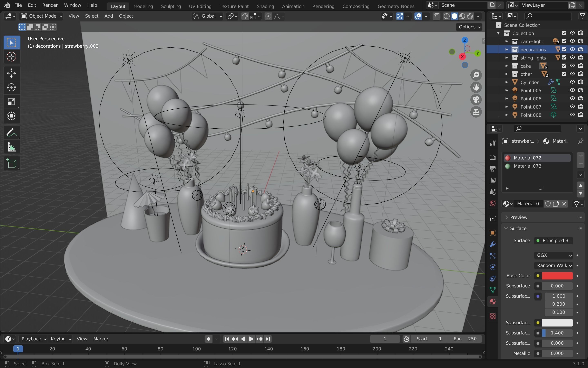Image resolution: width=588 pixels, height=368 pixels.
Task: Open Marker menu in timeline
Action: (101, 339)
